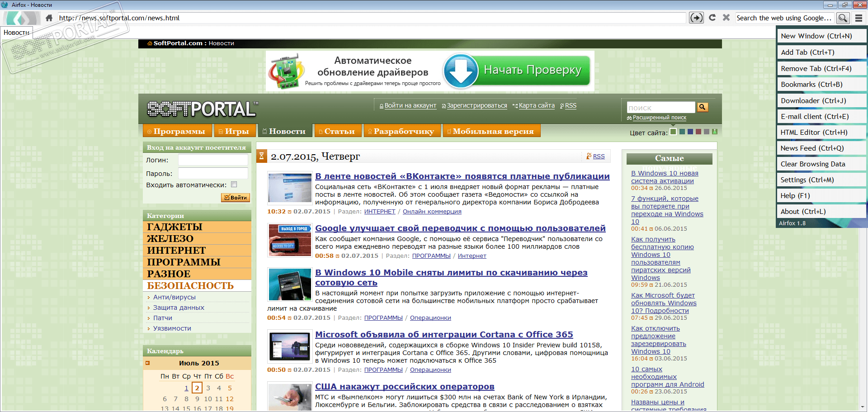
Task: Open About from the Airfox menu
Action: 821,211
